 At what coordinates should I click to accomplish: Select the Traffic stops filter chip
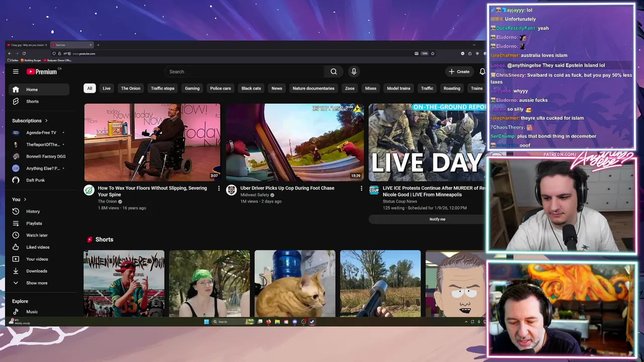pos(163,88)
